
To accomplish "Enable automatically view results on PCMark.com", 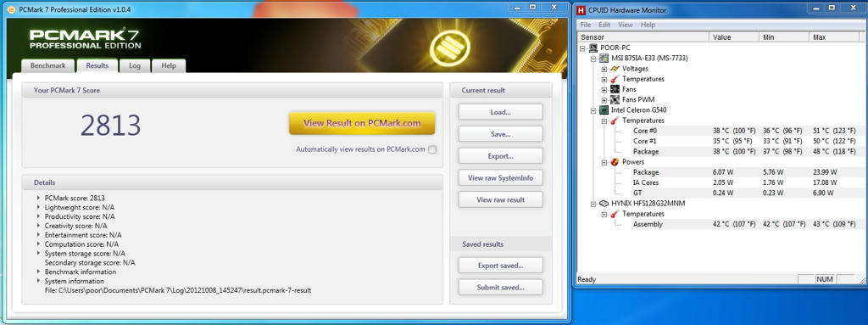I will point(432,149).
